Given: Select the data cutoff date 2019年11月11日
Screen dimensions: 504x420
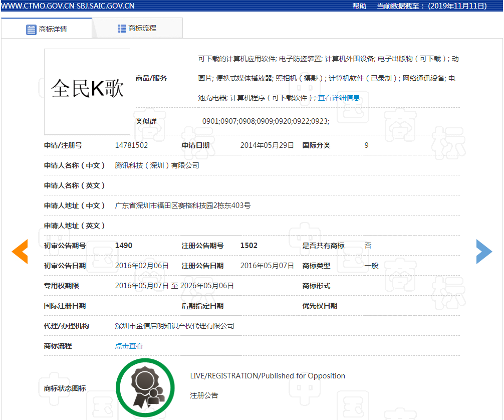Looking at the screenshot, I should tap(457, 6).
